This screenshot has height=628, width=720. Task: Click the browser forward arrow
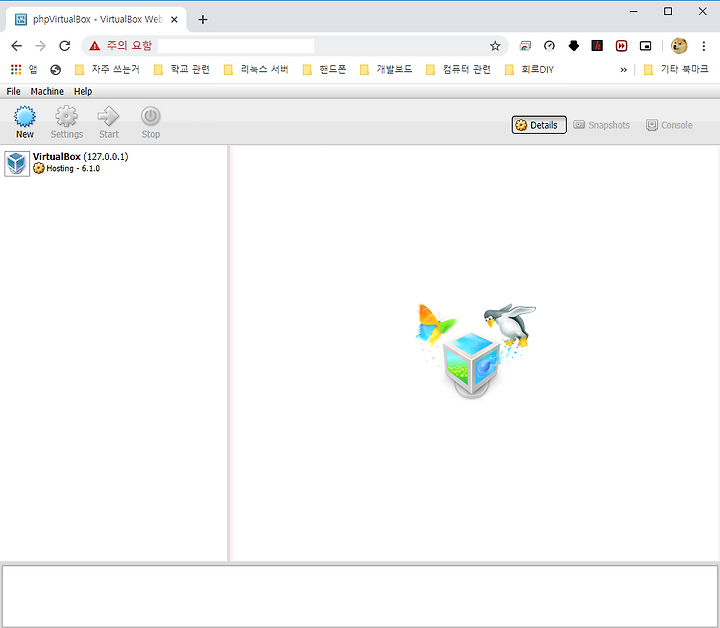tap(40, 46)
